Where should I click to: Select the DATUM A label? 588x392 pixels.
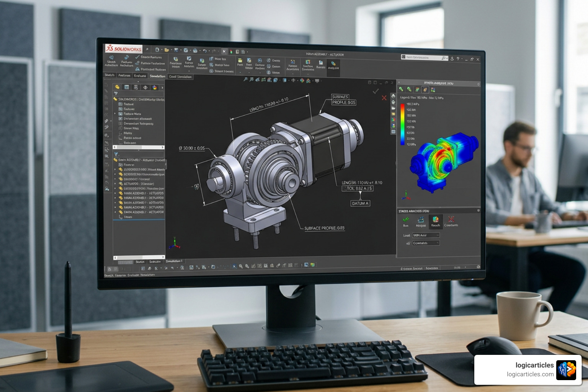[360, 203]
